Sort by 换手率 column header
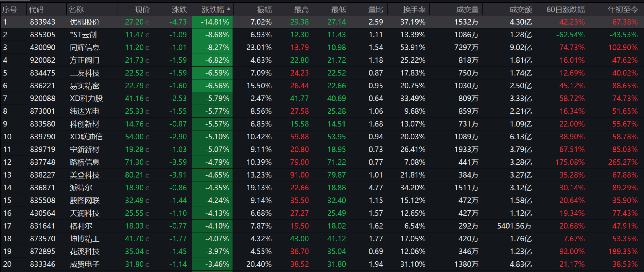 point(414,10)
